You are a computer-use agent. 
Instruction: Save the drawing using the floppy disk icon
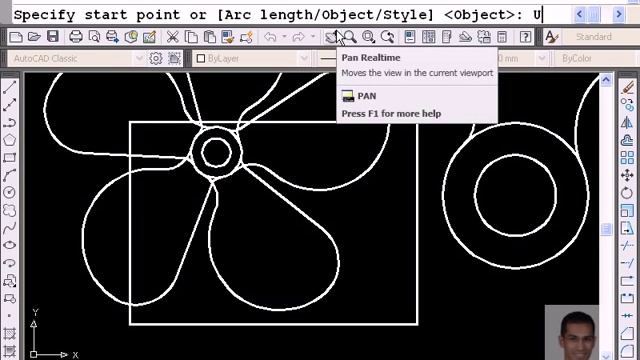click(x=53, y=37)
